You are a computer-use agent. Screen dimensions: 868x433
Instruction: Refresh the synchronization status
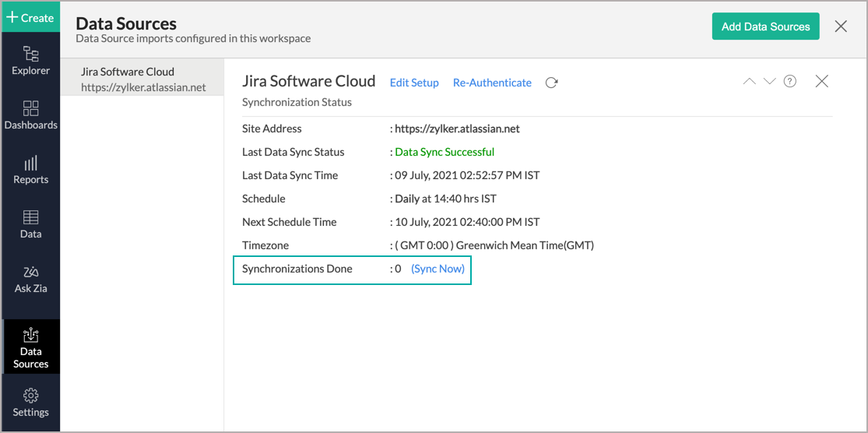(551, 83)
